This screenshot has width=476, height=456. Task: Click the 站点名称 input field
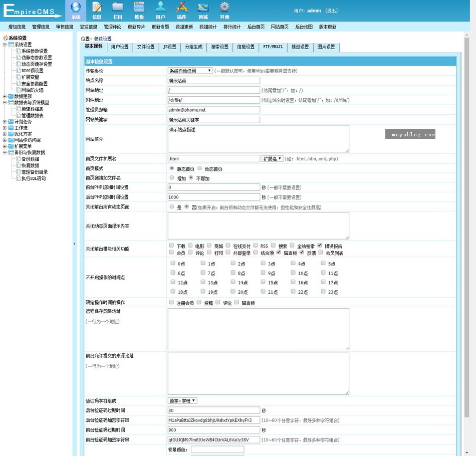[x=214, y=81]
